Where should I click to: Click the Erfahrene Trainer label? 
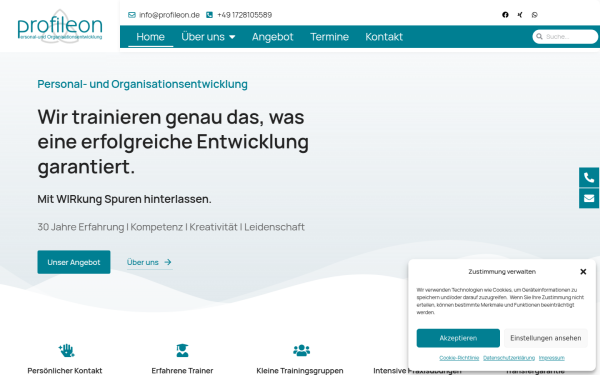182,371
